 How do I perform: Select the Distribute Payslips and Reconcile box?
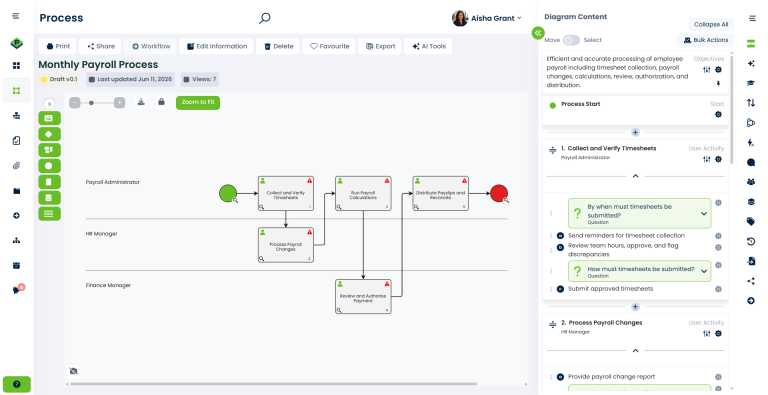pyautogui.click(x=440, y=194)
